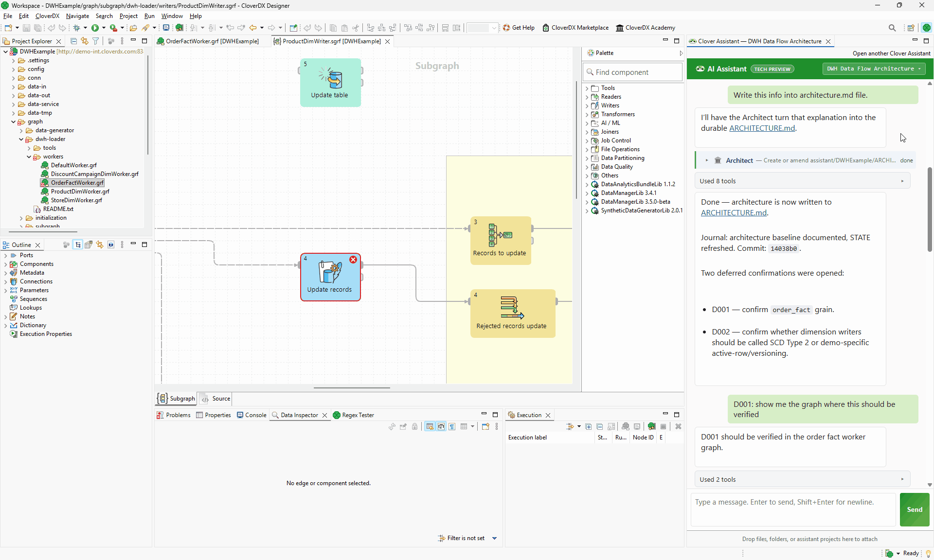934x560 pixels.
Task: Click the open folder icon in main toolbar
Action: [133, 28]
